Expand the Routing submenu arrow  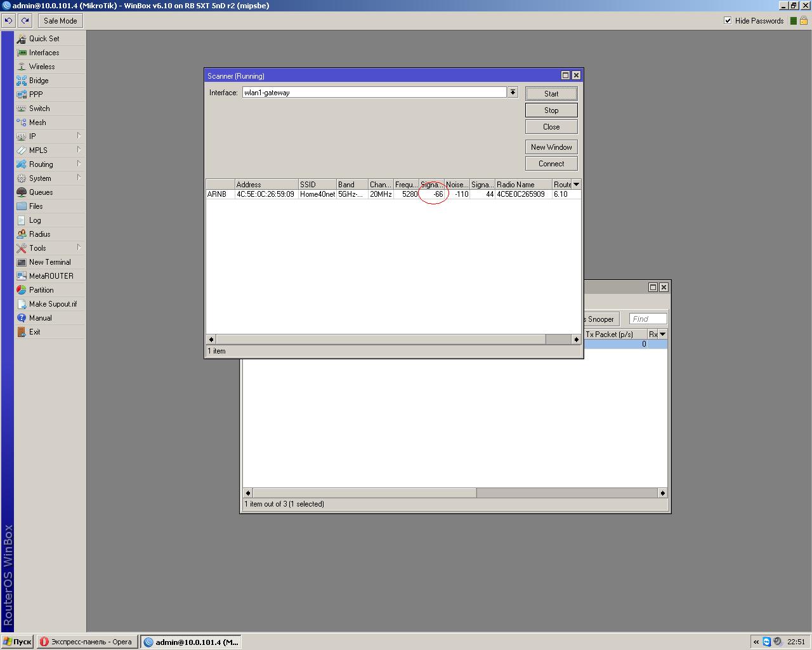(79, 164)
